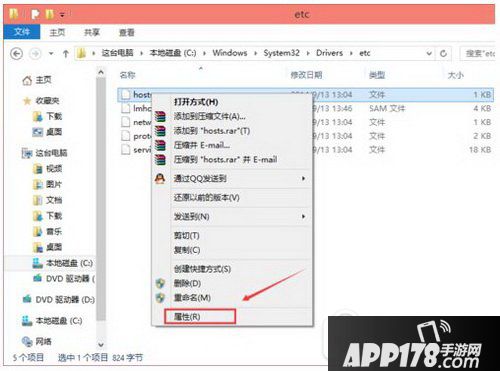
Task: Select 主页 in the navigation pane
Action: point(43,80)
